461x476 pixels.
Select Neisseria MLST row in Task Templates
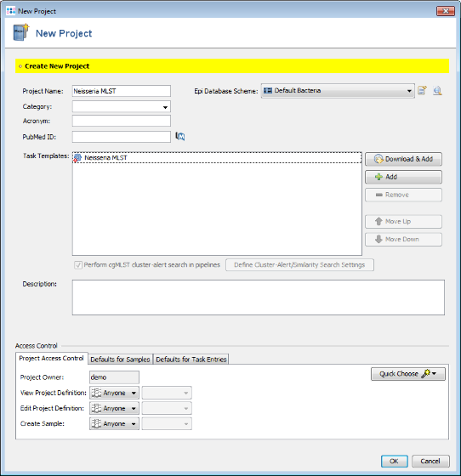coord(217,157)
